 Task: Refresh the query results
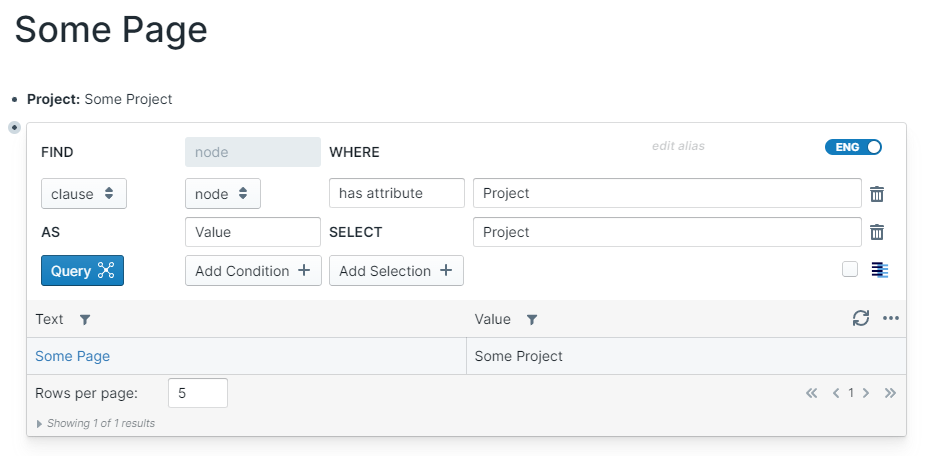[x=861, y=318]
